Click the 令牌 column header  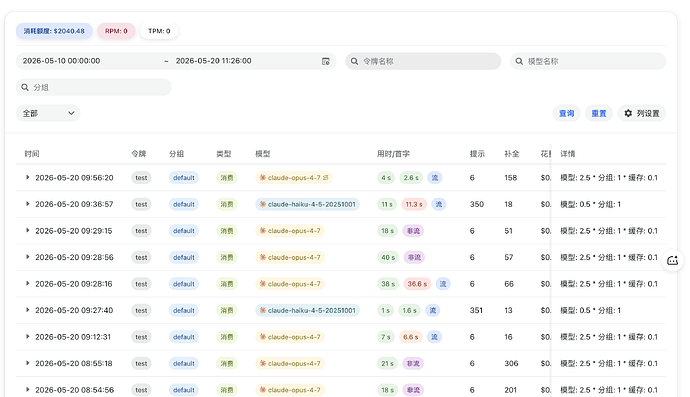point(139,154)
